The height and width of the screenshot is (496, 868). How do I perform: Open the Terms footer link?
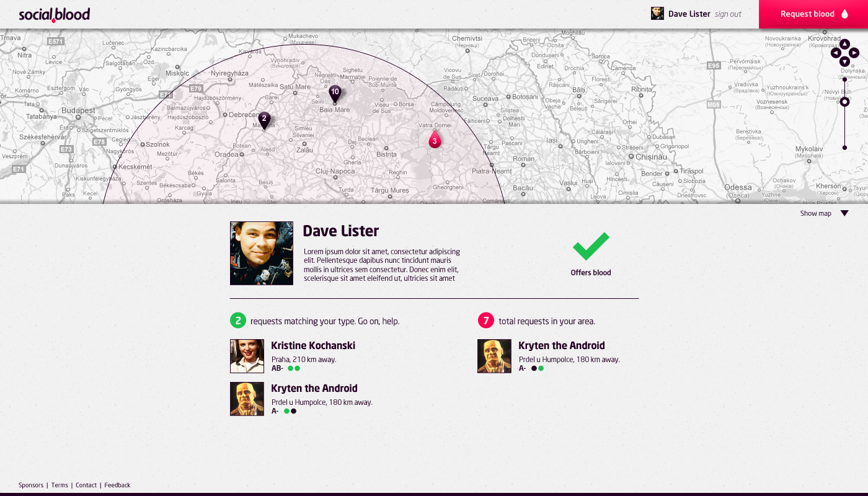pos(60,485)
